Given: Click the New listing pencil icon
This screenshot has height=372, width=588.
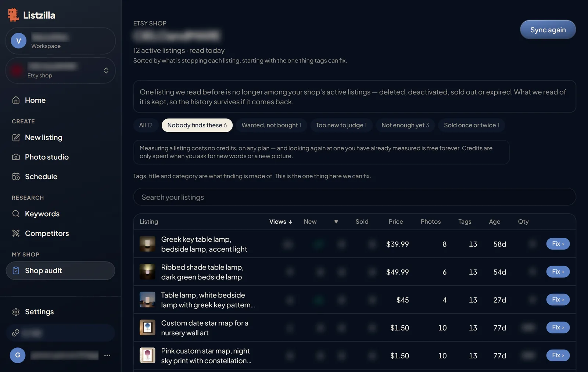Looking at the screenshot, I should pyautogui.click(x=16, y=137).
